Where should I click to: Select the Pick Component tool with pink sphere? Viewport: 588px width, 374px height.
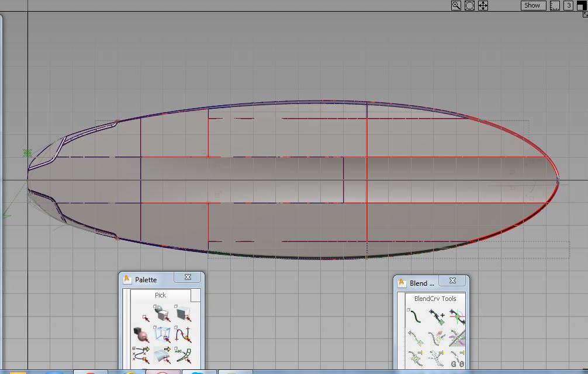click(141, 334)
